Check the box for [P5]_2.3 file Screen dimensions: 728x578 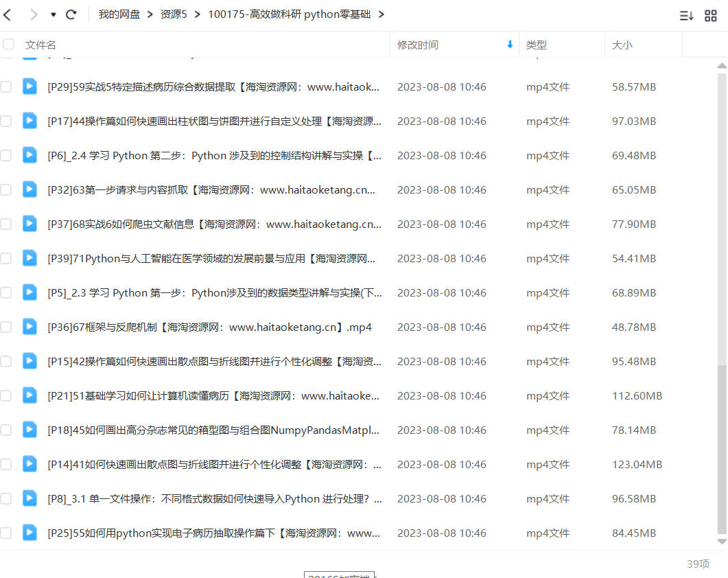[5, 292]
